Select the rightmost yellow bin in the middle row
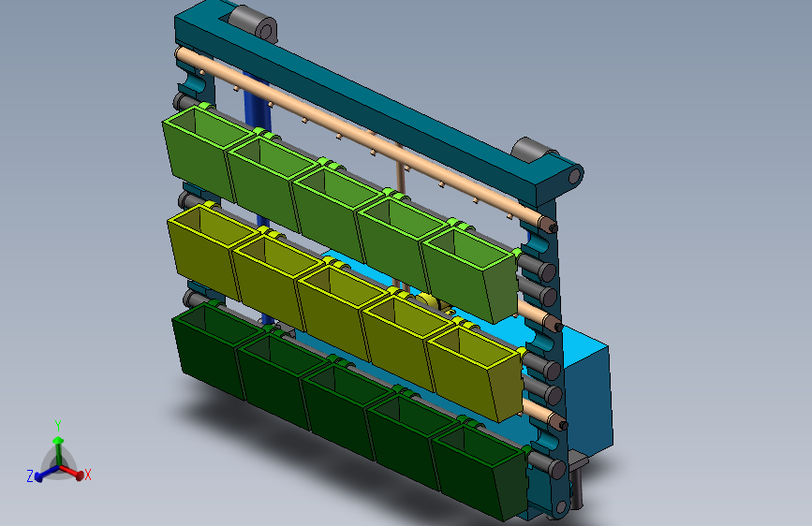Screen dimensions: 812x526 pyautogui.click(x=477, y=373)
